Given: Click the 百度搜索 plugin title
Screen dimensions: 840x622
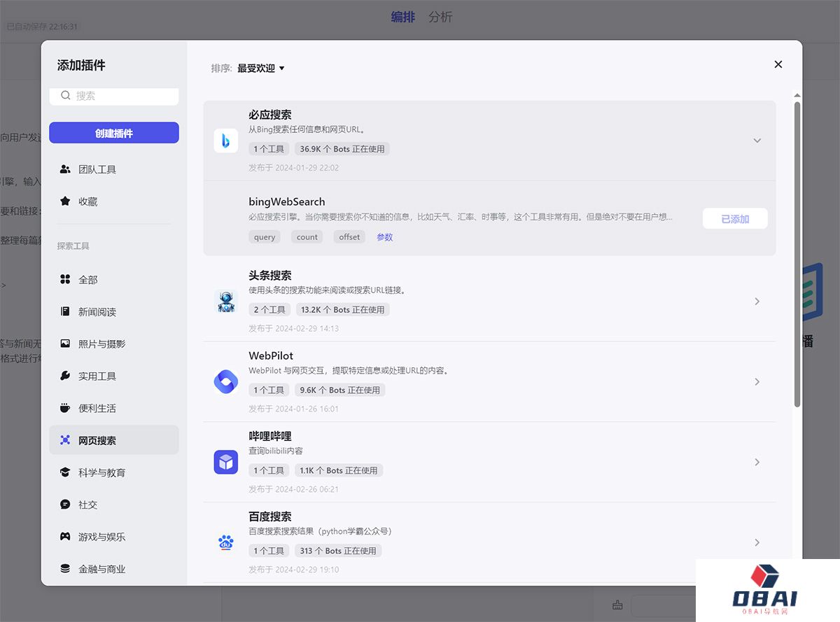Looking at the screenshot, I should pos(270,517).
